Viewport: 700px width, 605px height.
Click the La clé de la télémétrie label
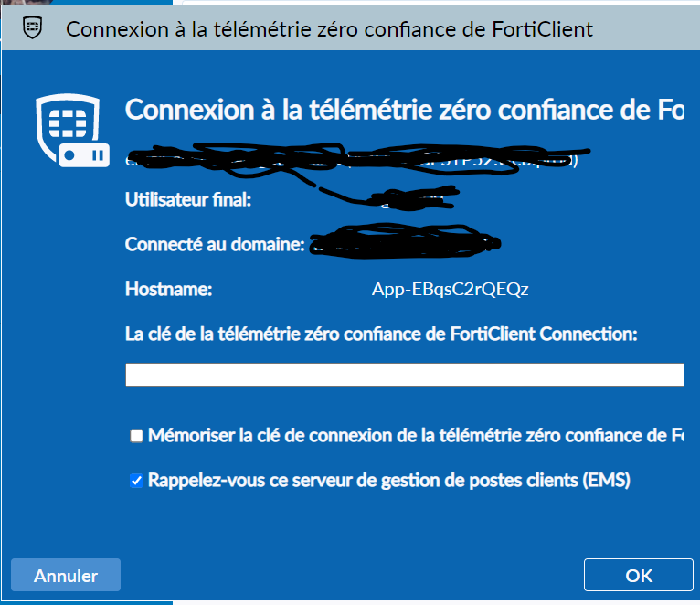(380, 334)
